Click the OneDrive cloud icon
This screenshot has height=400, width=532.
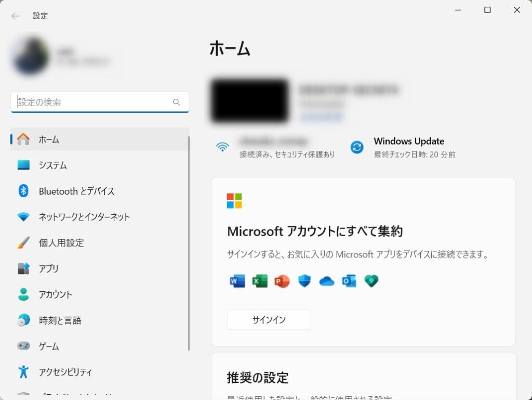[x=326, y=281]
